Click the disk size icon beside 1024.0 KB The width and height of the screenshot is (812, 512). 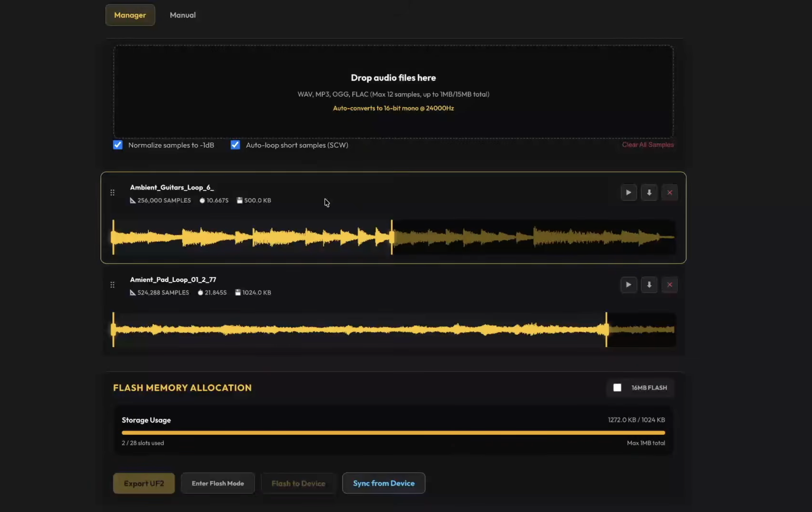238,292
